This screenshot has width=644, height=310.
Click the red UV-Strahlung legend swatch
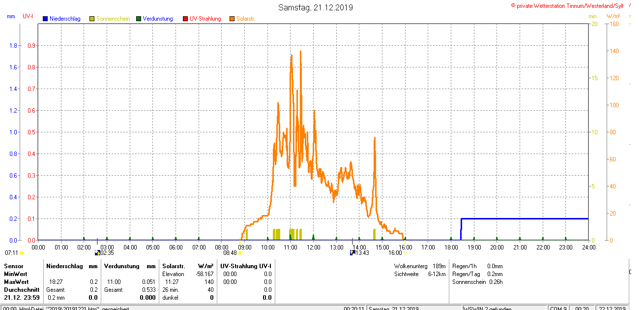(185, 19)
